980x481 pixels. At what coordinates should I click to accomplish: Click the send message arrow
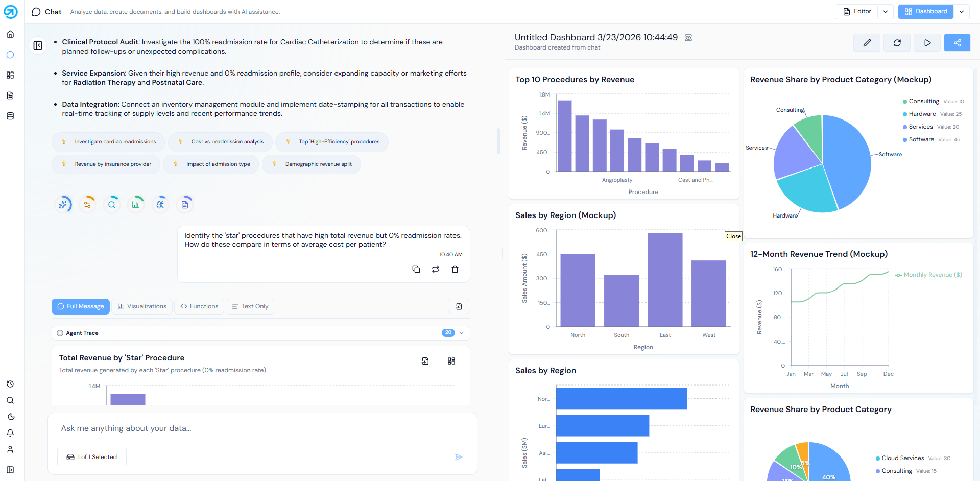click(x=459, y=457)
